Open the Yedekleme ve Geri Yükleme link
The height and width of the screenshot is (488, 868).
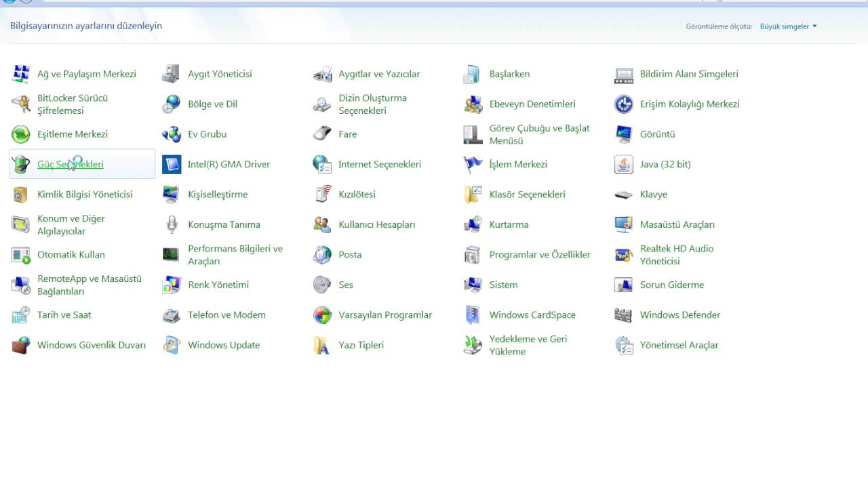[x=528, y=345]
